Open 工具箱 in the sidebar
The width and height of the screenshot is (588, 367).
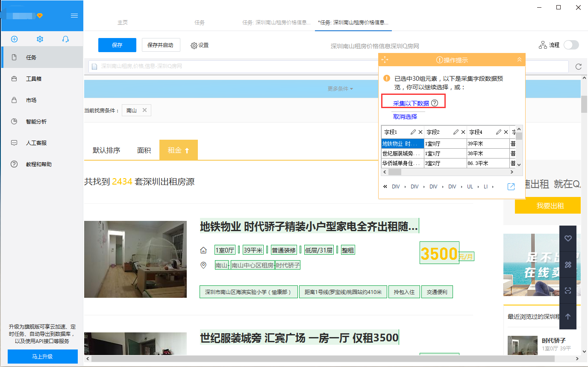pyautogui.click(x=42, y=79)
